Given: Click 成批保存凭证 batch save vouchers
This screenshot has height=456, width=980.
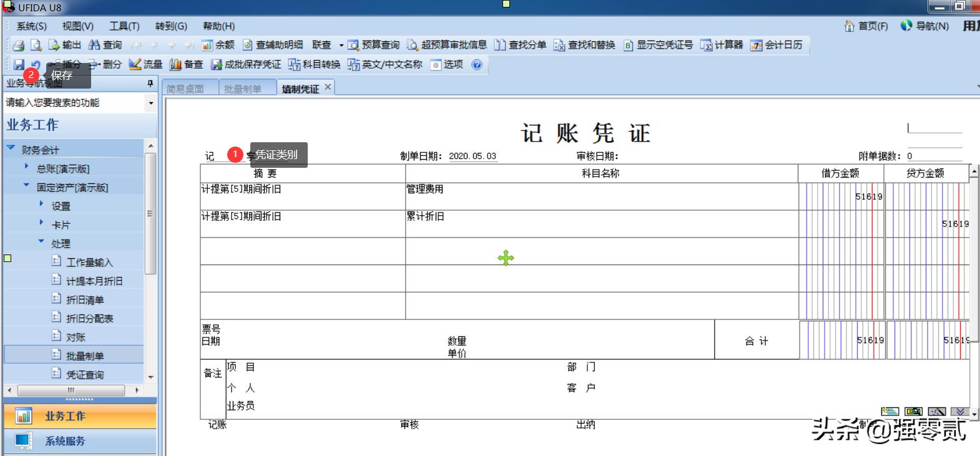Looking at the screenshot, I should (246, 64).
